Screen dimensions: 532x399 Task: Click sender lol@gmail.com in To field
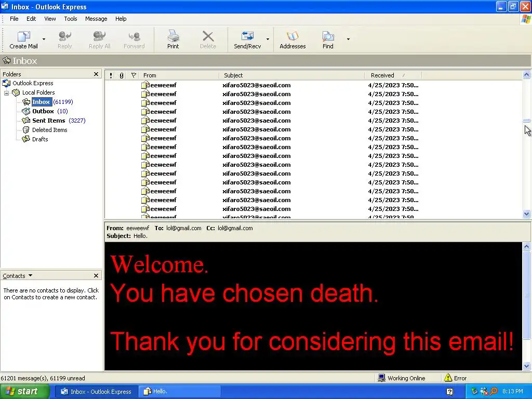183,228
